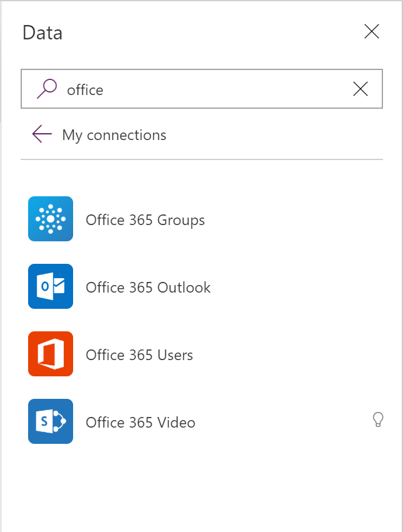Go back using the My connections arrow
403x532 pixels.
tap(42, 134)
